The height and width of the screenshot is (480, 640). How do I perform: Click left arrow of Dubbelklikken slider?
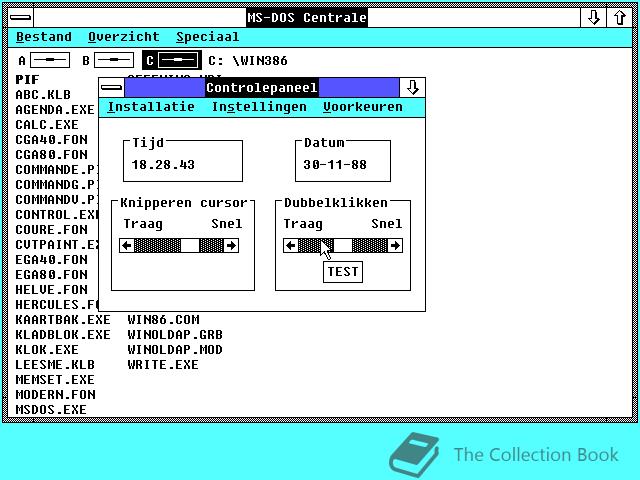pyautogui.click(x=291, y=246)
